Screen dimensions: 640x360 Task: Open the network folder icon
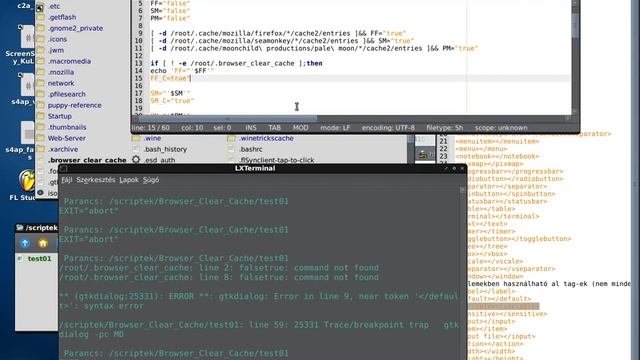click(x=40, y=84)
